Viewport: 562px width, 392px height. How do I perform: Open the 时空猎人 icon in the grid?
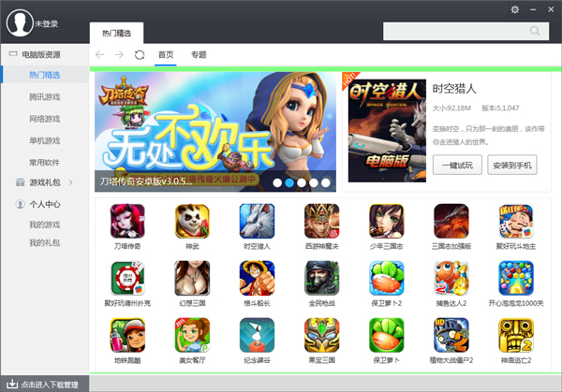click(257, 221)
